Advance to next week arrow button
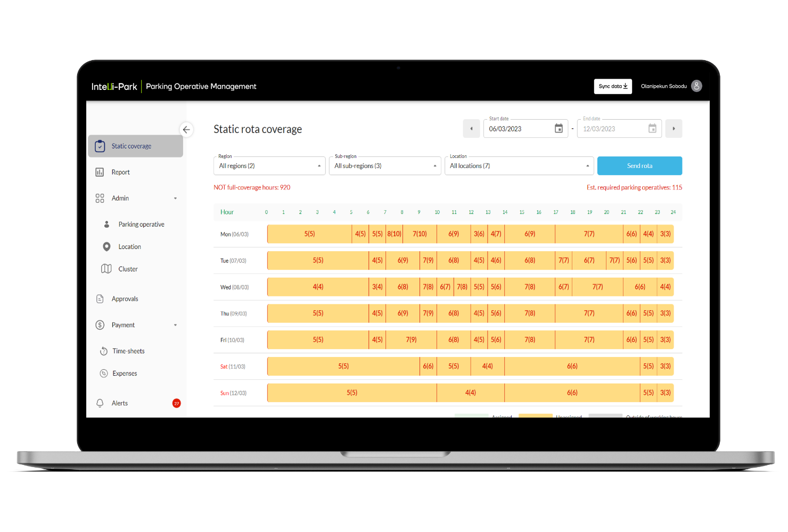The width and height of the screenshot is (788, 532). [674, 129]
